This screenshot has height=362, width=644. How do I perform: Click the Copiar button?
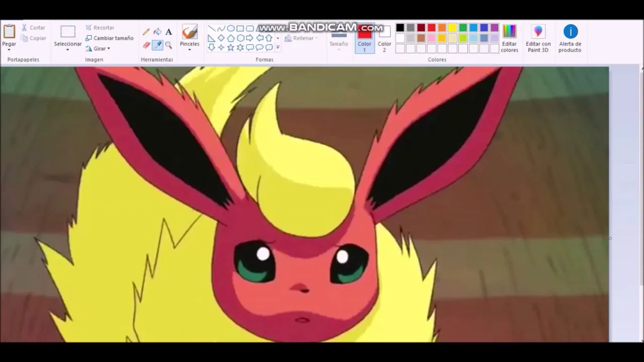coord(33,38)
